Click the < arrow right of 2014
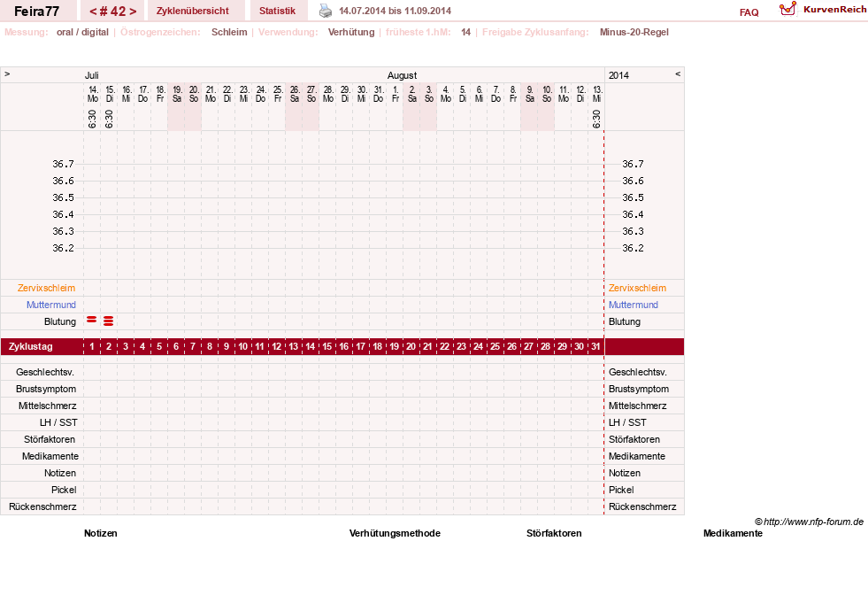This screenshot has width=868, height=603. [x=678, y=73]
